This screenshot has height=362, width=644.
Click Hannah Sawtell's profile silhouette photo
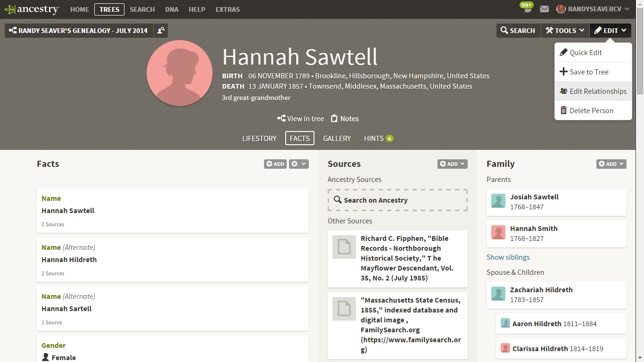pyautogui.click(x=179, y=73)
